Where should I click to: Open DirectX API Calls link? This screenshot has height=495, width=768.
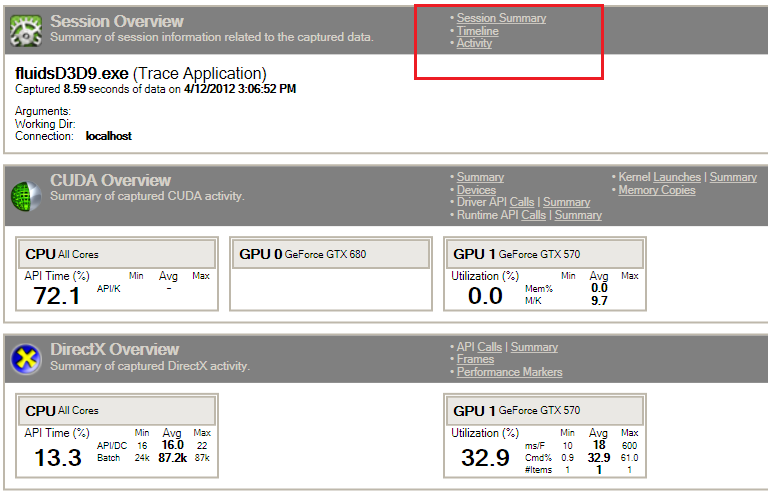pyautogui.click(x=489, y=347)
